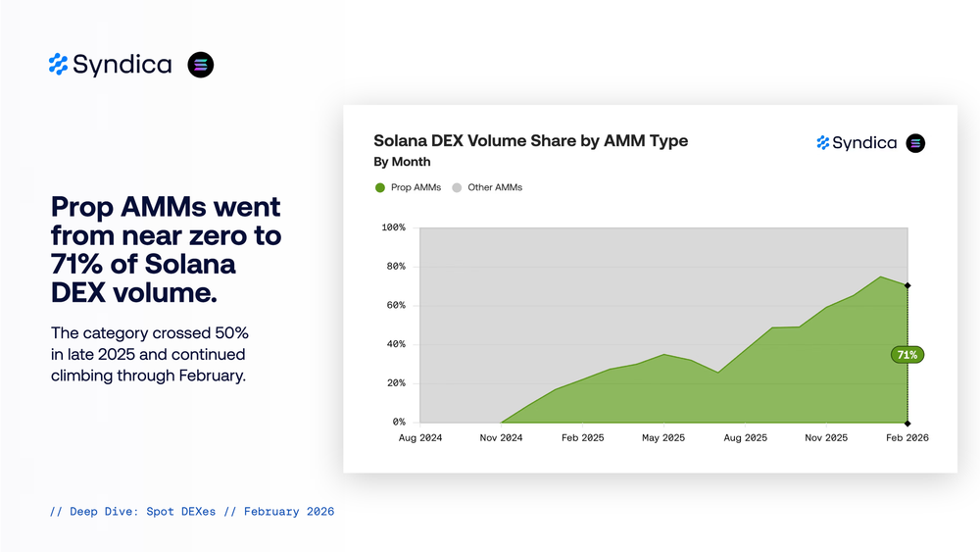Image resolution: width=980 pixels, height=552 pixels.
Task: Click the green Prop AMMs legend dot
Action: 380,187
